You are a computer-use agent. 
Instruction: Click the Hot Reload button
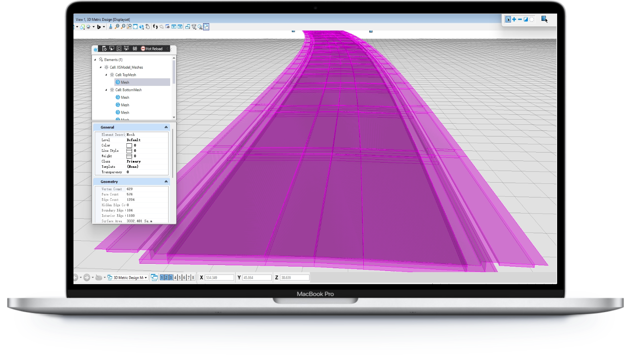coord(152,49)
